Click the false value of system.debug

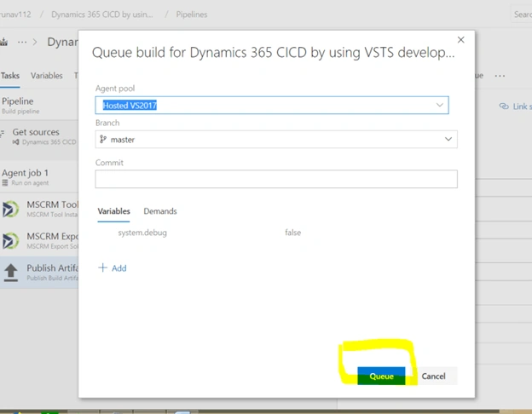tap(292, 233)
